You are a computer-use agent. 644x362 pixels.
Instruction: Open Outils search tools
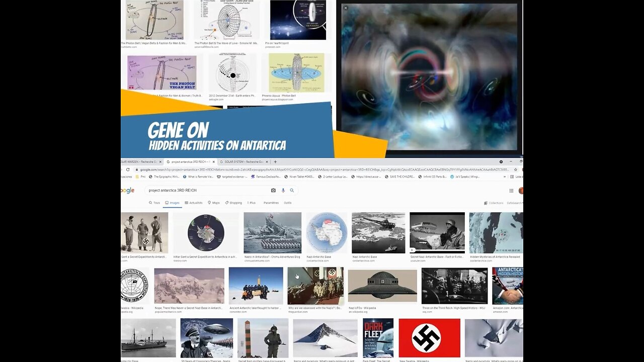pos(288,203)
